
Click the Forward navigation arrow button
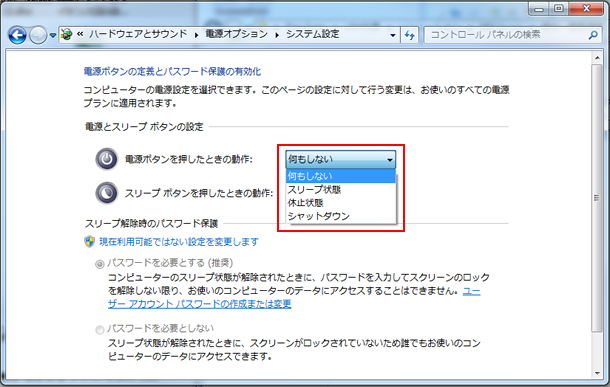[x=38, y=35]
